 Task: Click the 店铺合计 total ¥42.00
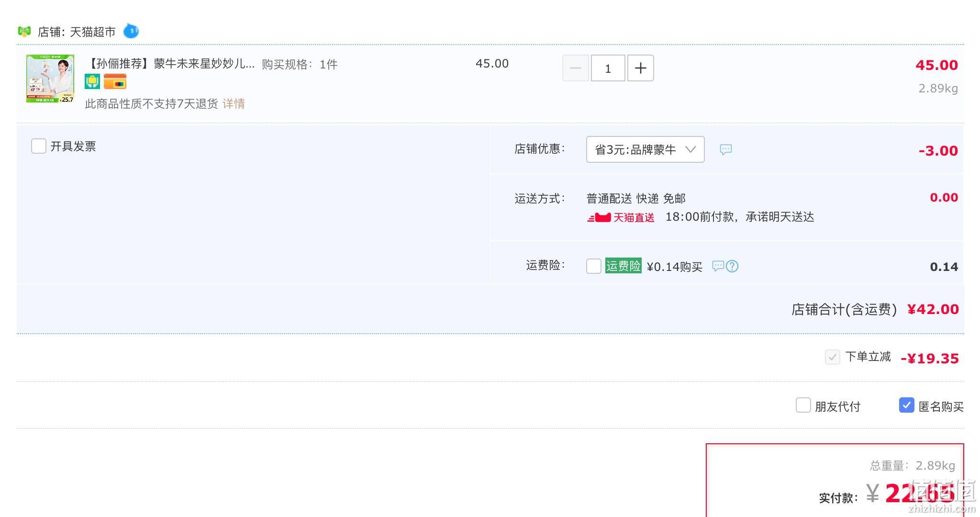coord(933,309)
